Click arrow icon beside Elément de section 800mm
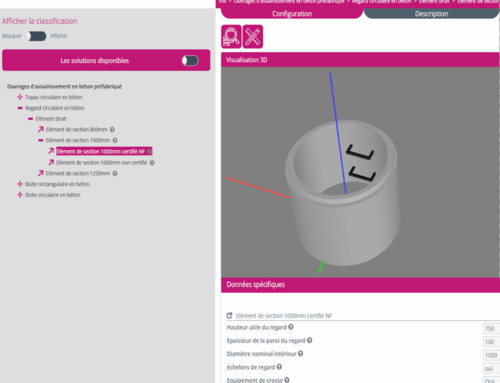The image size is (500, 383). click(x=41, y=129)
